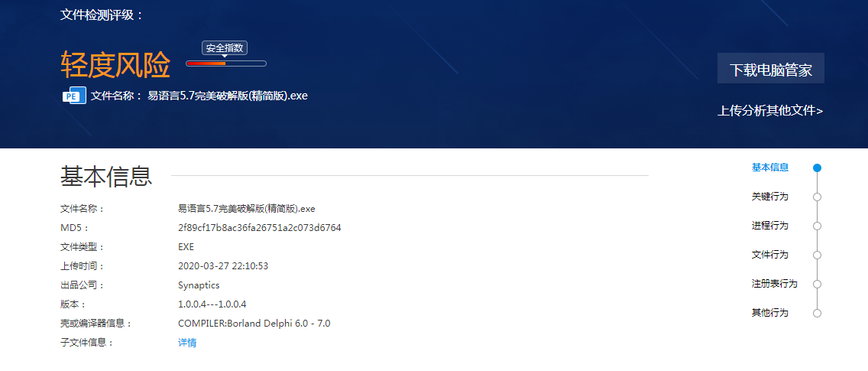Click the 出品公司 label
868x371 pixels.
pyautogui.click(x=82, y=285)
